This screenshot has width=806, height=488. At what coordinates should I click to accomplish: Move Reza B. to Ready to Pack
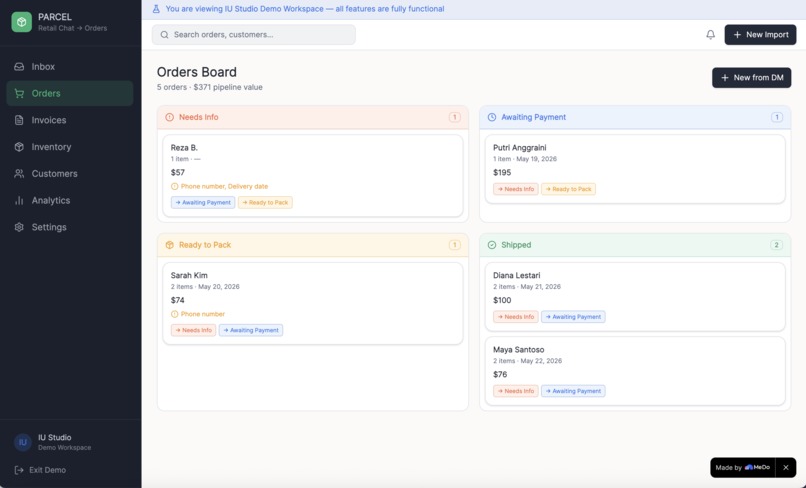pos(265,203)
